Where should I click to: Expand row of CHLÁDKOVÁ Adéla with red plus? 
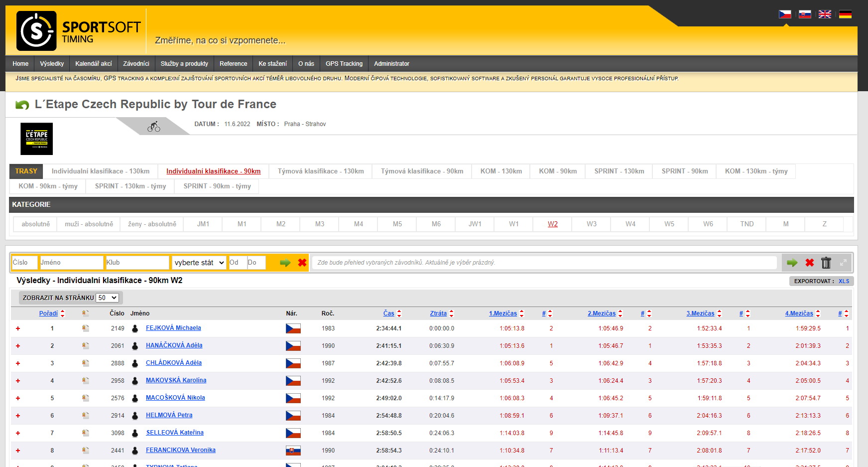(18, 363)
